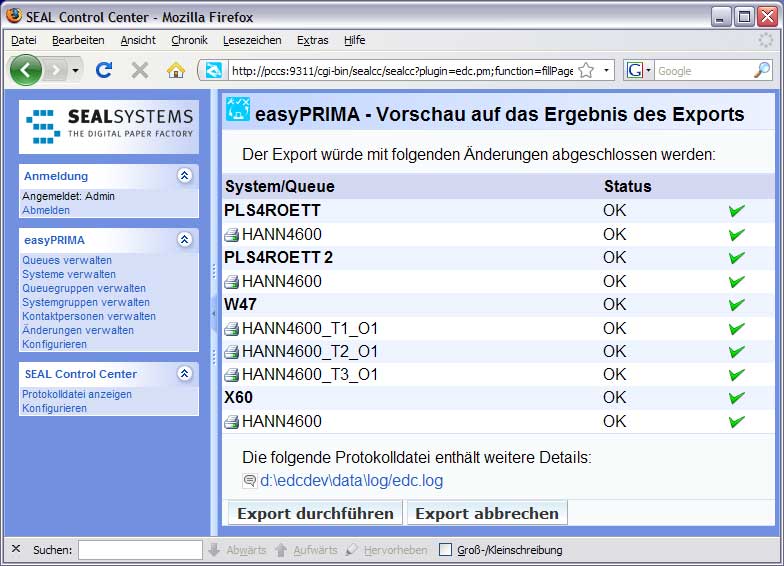Click the stop loading X icon
This screenshot has height=566, width=784.
(140, 70)
